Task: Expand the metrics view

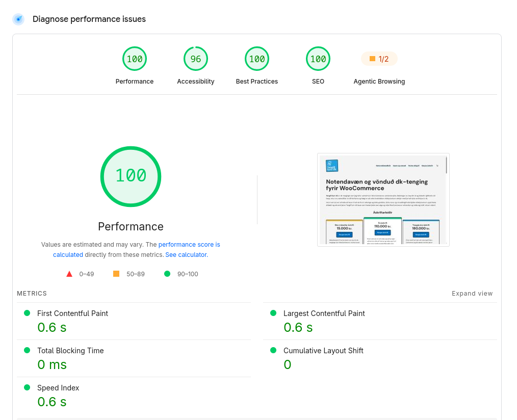Action: point(472,294)
